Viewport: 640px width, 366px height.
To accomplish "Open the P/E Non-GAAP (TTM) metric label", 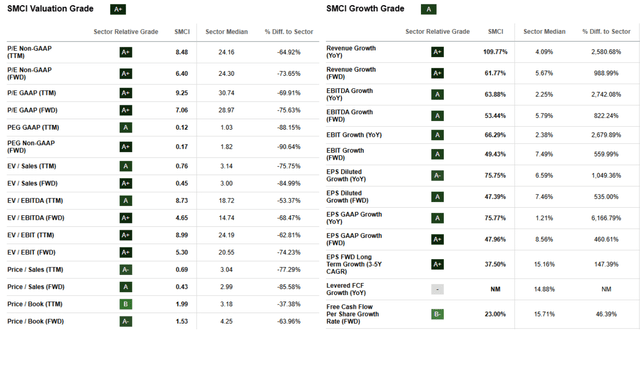I will tap(29, 52).
